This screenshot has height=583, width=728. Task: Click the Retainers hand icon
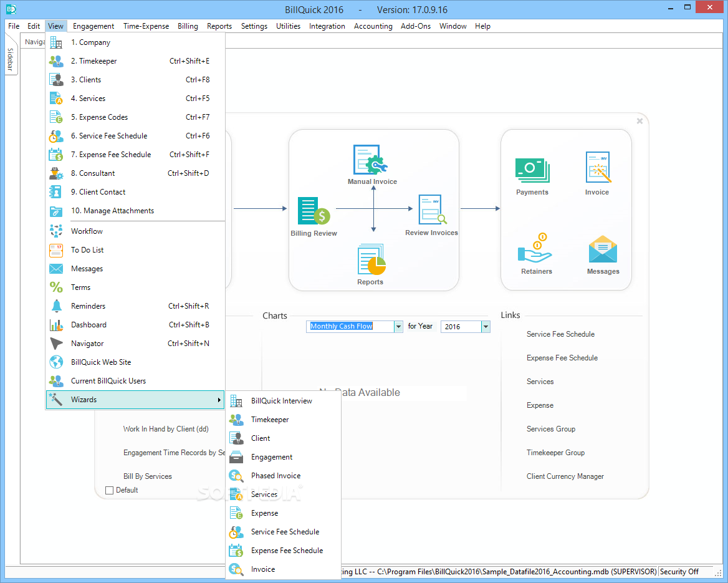point(535,248)
